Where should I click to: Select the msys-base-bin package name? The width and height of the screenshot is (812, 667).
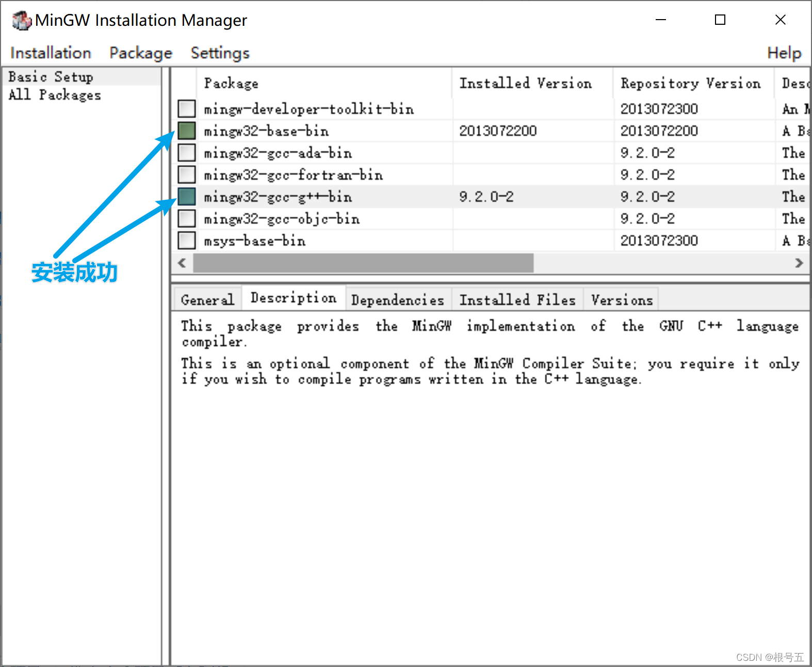click(x=255, y=241)
